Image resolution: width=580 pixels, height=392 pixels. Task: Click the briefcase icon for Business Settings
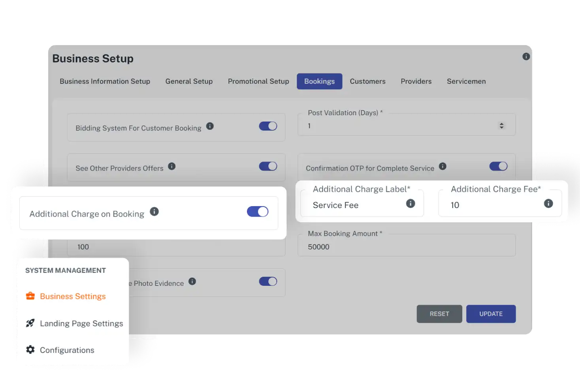pyautogui.click(x=30, y=296)
